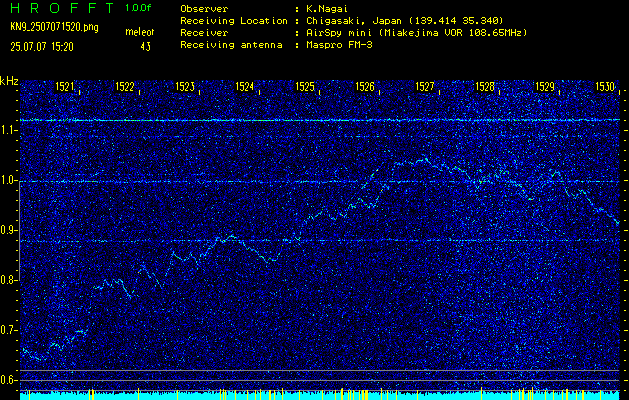
Task: Click the 1521 time marker
Action: tap(65, 87)
